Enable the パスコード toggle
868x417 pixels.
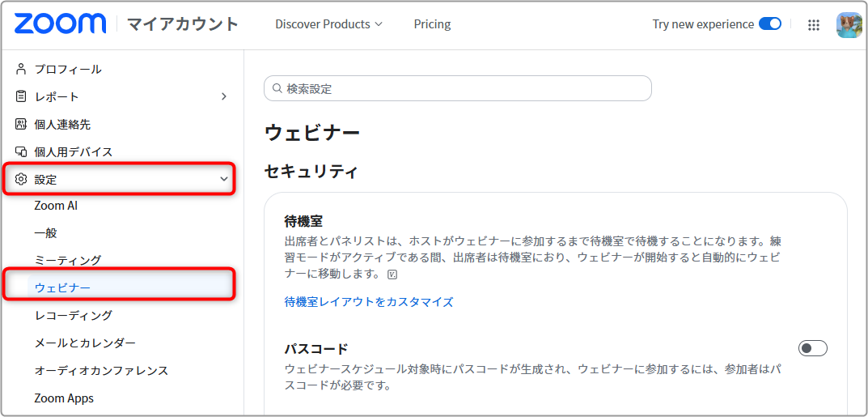813,348
